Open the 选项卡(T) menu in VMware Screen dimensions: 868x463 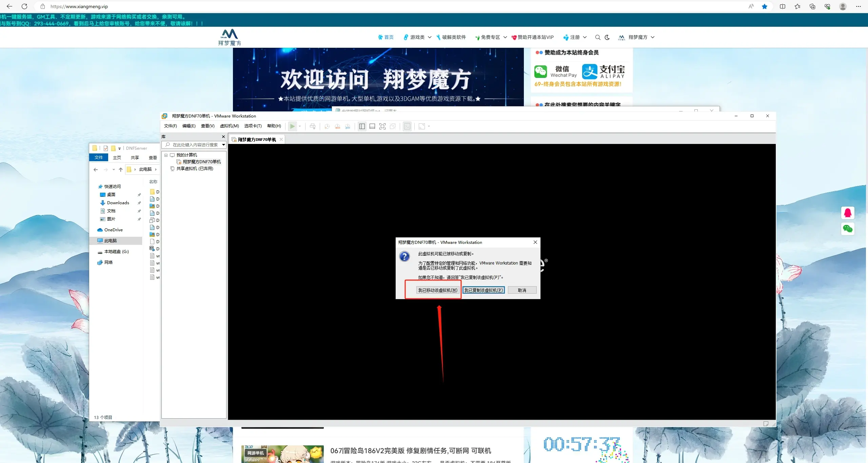[253, 126]
